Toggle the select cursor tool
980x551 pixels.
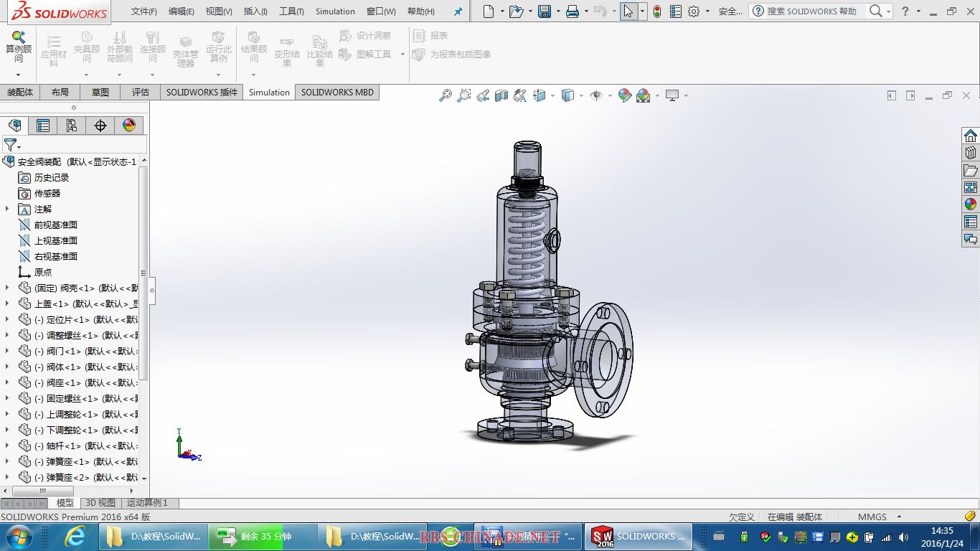click(x=628, y=11)
